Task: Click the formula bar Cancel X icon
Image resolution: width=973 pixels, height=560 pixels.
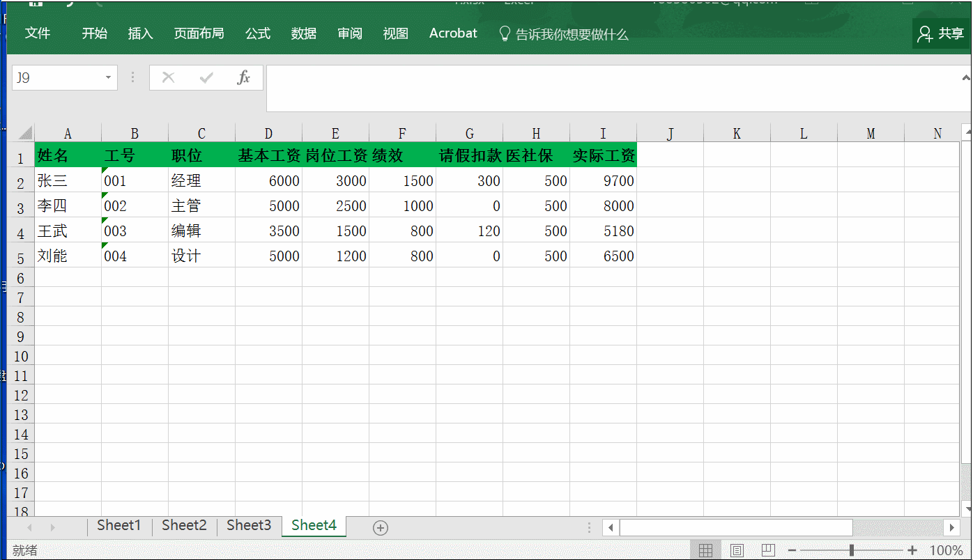Action: pyautogui.click(x=168, y=77)
